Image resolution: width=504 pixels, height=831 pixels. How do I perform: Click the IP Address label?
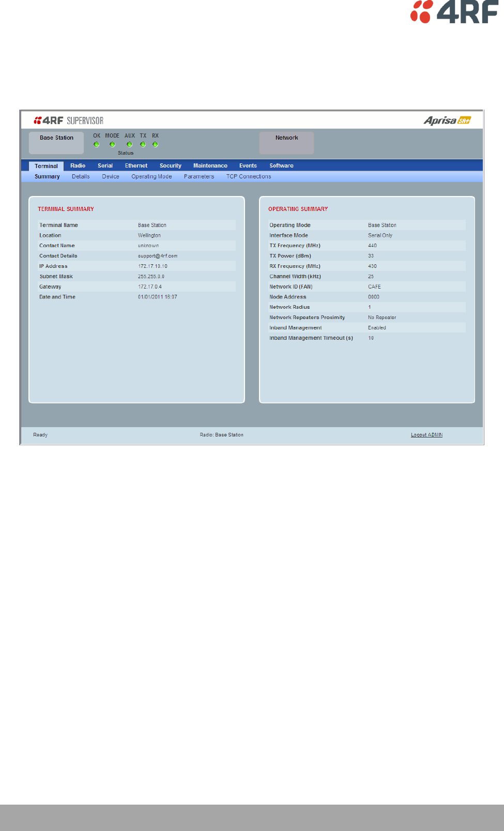[53, 266]
